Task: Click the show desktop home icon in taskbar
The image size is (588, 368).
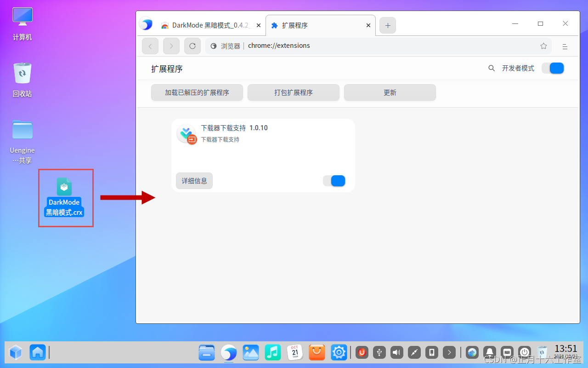Action: coord(38,353)
